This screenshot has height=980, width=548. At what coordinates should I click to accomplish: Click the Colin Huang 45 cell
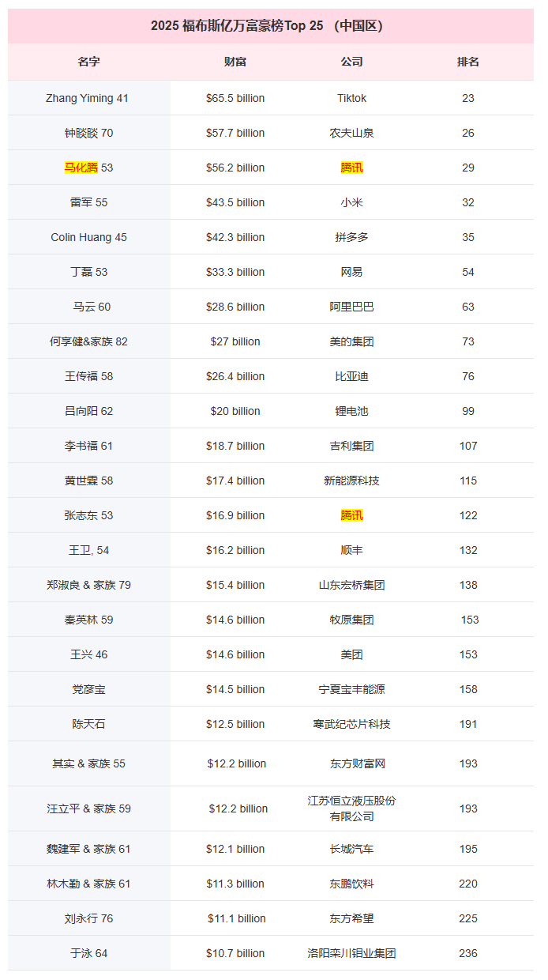[x=88, y=237]
